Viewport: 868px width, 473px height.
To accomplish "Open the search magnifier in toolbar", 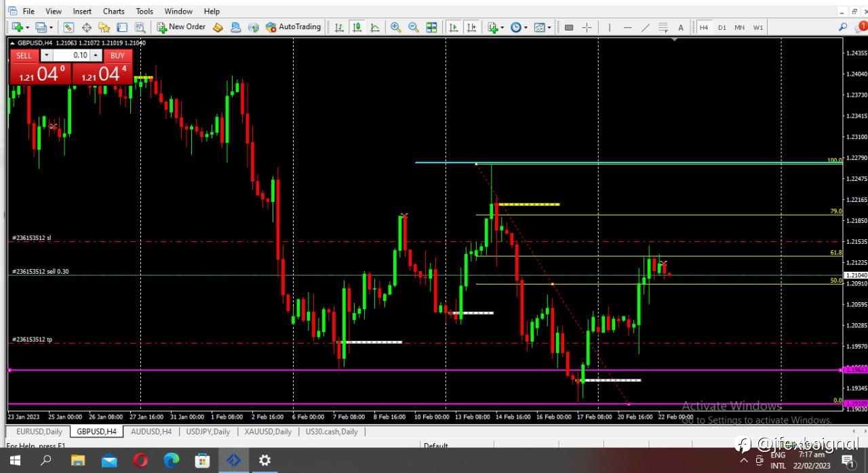I will click(x=843, y=27).
